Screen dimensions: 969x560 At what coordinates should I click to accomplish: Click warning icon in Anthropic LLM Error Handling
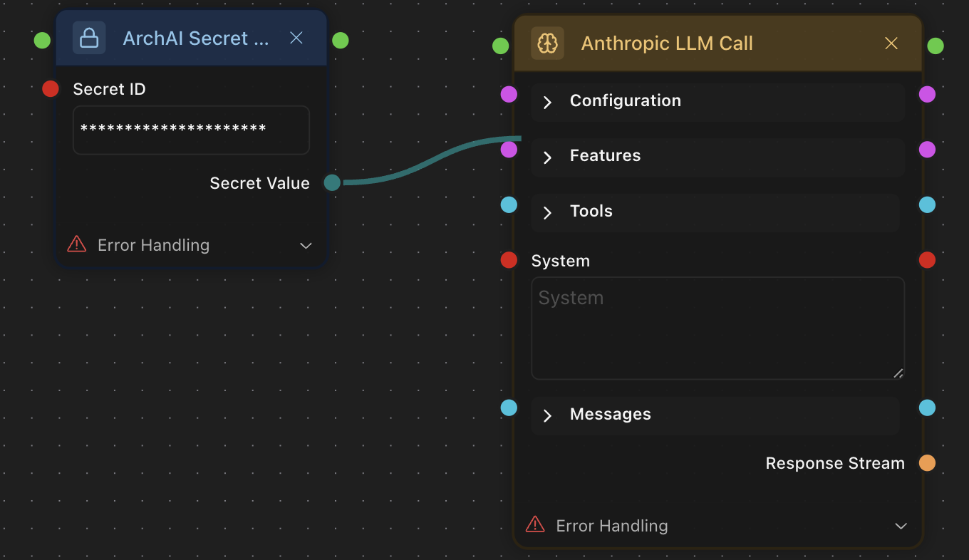(534, 525)
